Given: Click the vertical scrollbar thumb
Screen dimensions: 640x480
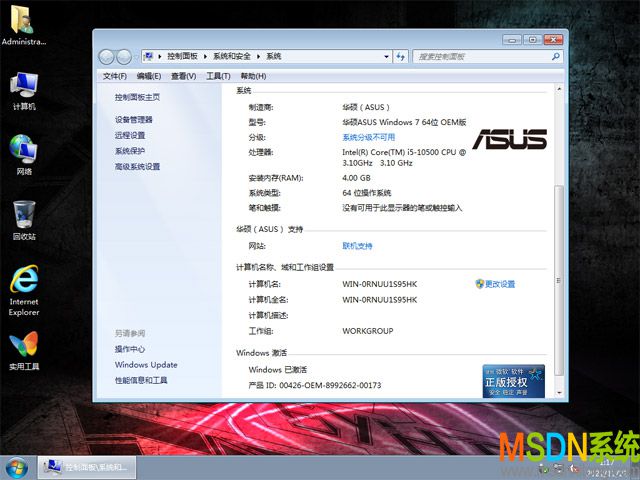Looking at the screenshot, I should coord(559,281).
